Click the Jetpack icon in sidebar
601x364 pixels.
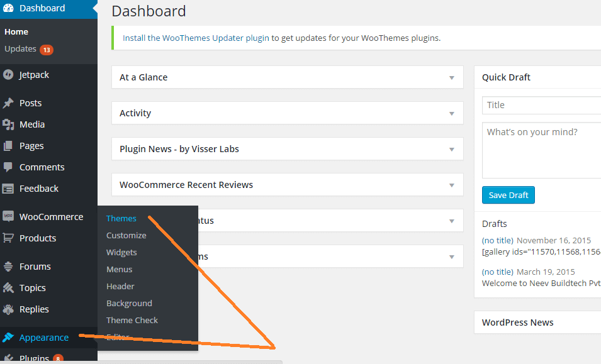tap(8, 75)
